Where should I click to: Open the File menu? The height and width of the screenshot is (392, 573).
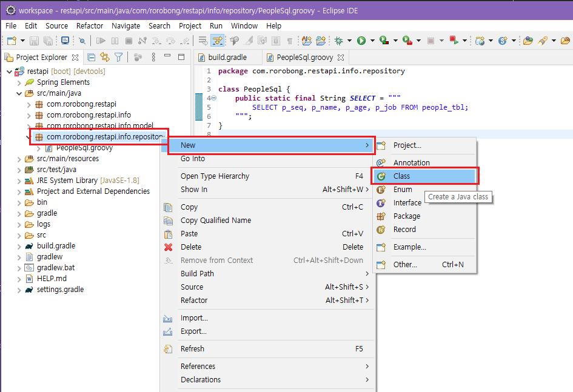click(11, 26)
